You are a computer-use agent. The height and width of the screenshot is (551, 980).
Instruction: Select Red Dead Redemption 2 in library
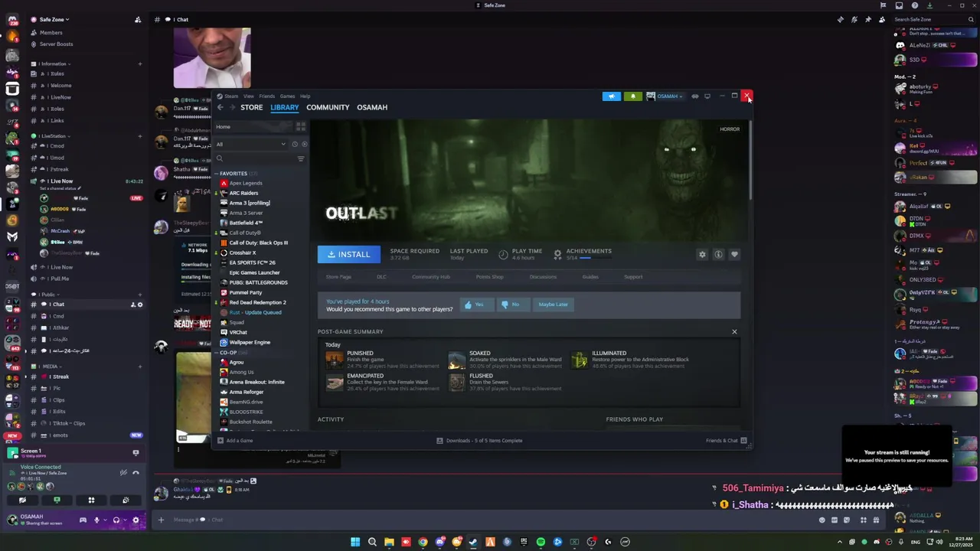[x=257, y=302]
